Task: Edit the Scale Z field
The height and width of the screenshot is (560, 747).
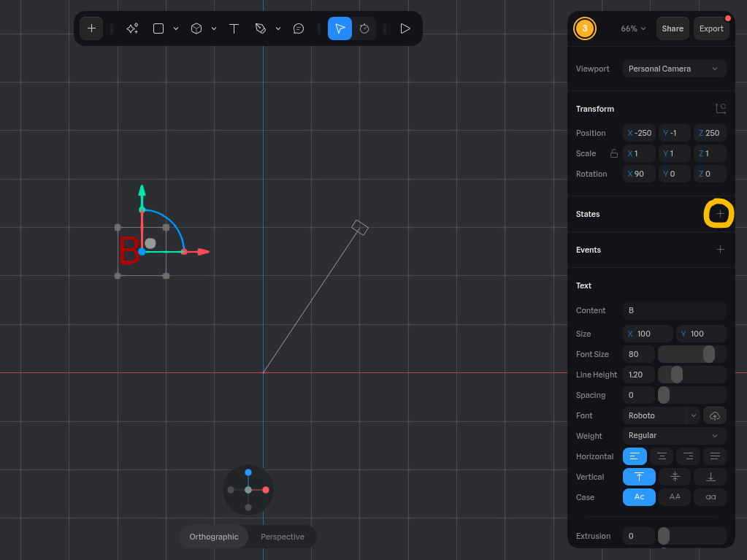Action: [x=709, y=153]
